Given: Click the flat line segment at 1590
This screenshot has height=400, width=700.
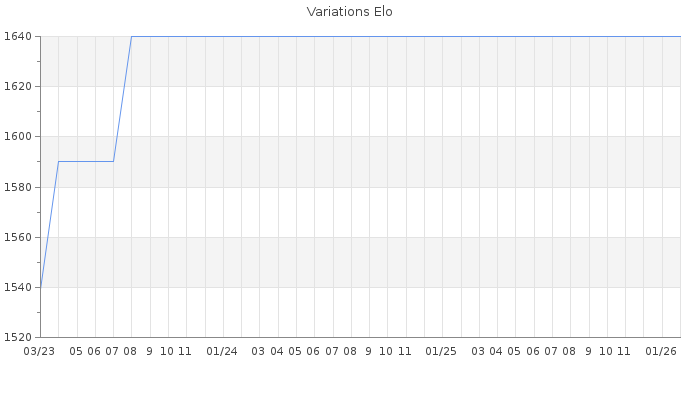Looking at the screenshot, I should tap(86, 161).
